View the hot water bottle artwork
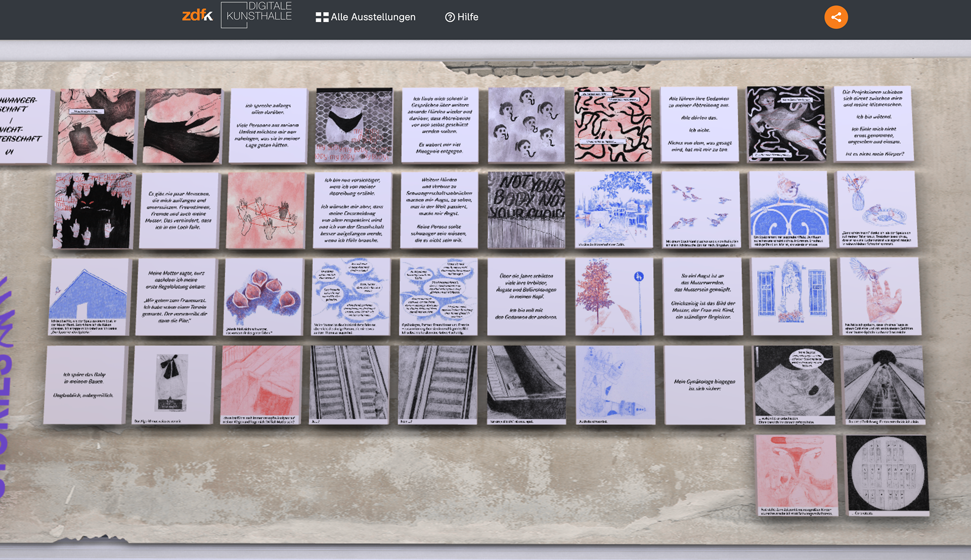Image resolution: width=971 pixels, height=560 pixels. [x=96, y=126]
